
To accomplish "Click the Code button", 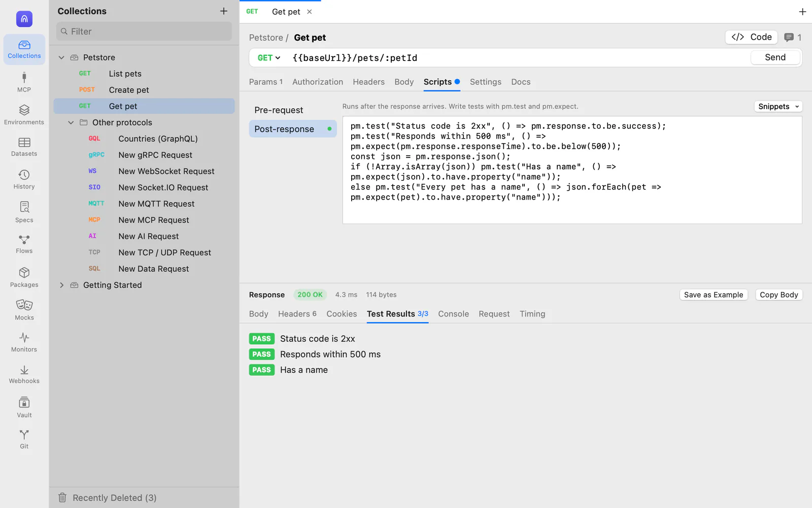I will click(752, 37).
